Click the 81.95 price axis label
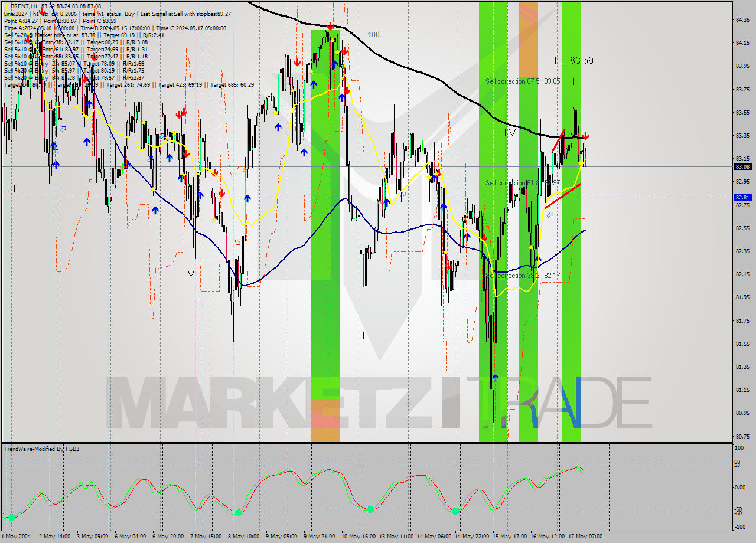 (x=743, y=297)
